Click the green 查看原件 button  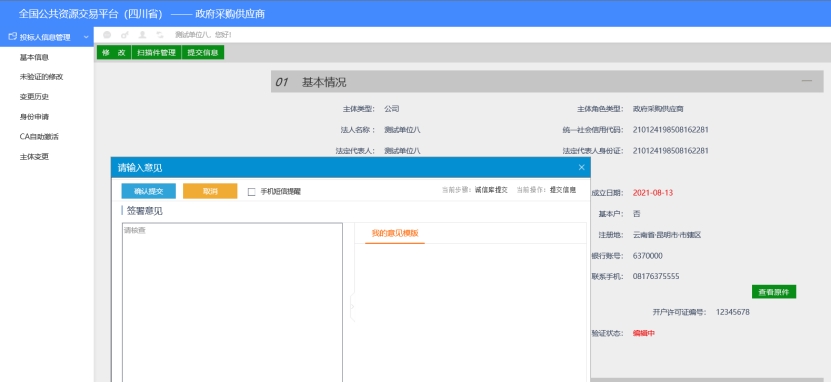point(774,292)
